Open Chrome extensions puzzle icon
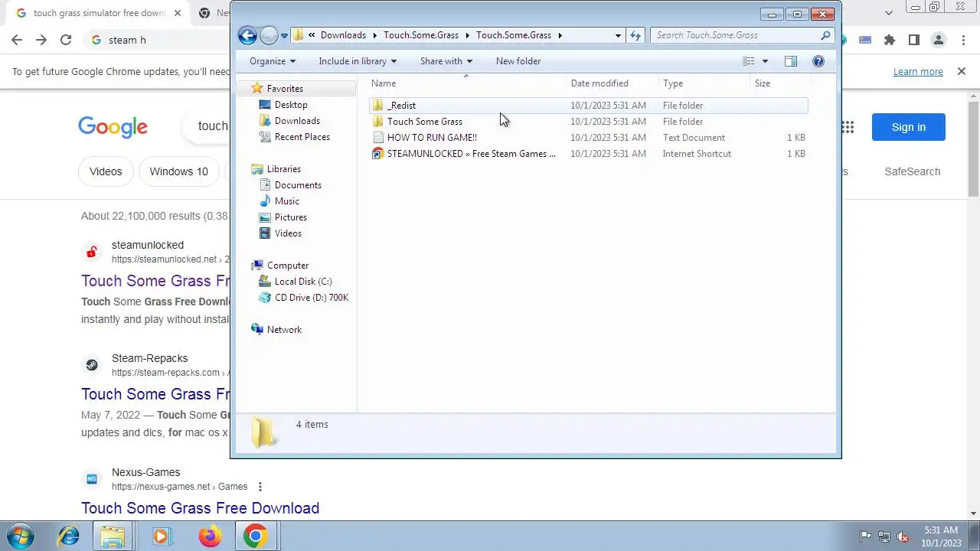Image resolution: width=980 pixels, height=551 pixels. coord(889,40)
